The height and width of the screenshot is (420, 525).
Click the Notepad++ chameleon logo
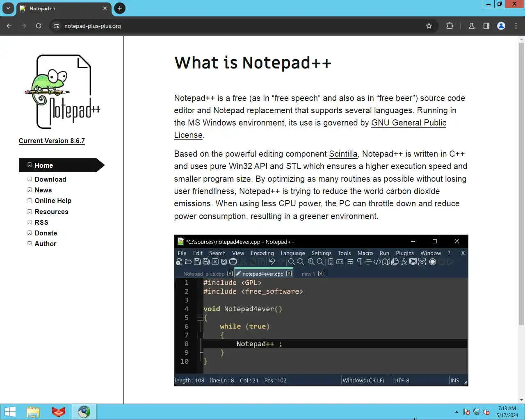click(62, 91)
